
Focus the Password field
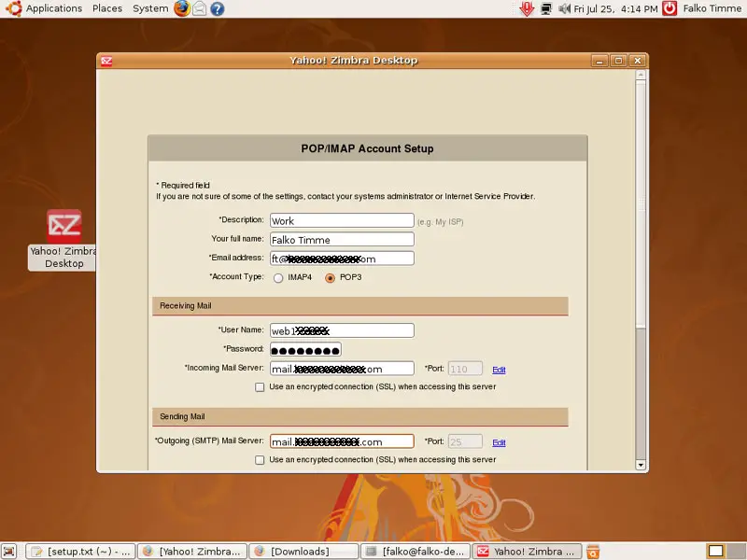(305, 349)
